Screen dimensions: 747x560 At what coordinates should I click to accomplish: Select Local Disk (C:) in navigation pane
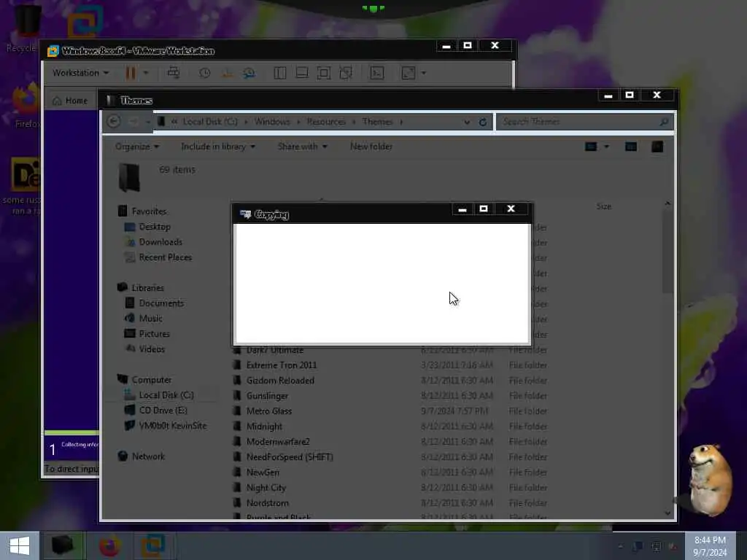pyautogui.click(x=166, y=394)
